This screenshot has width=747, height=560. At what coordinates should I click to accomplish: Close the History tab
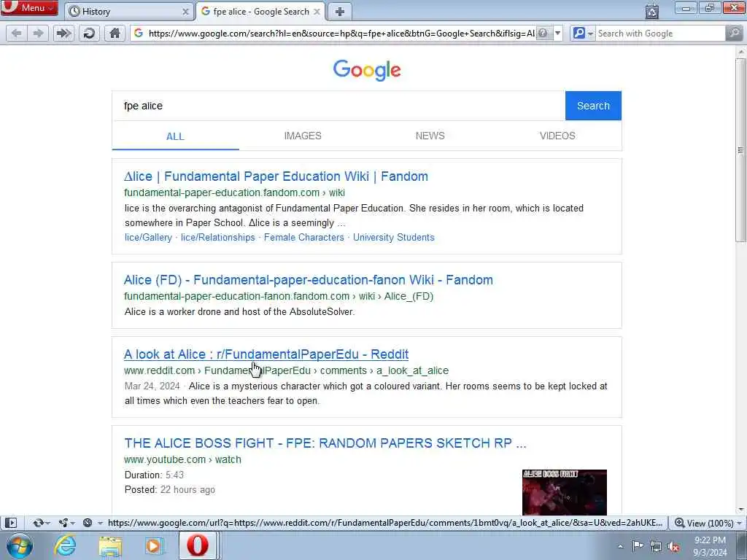click(186, 12)
